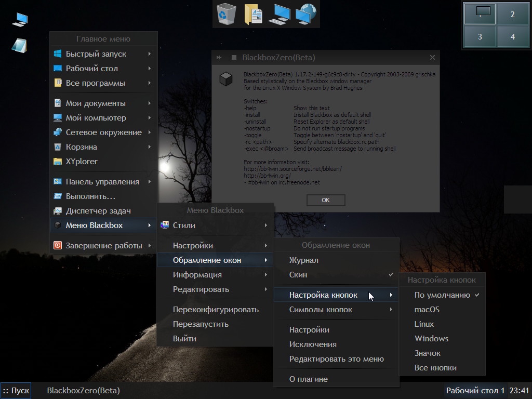Click the icon beside Все программы

click(58, 83)
